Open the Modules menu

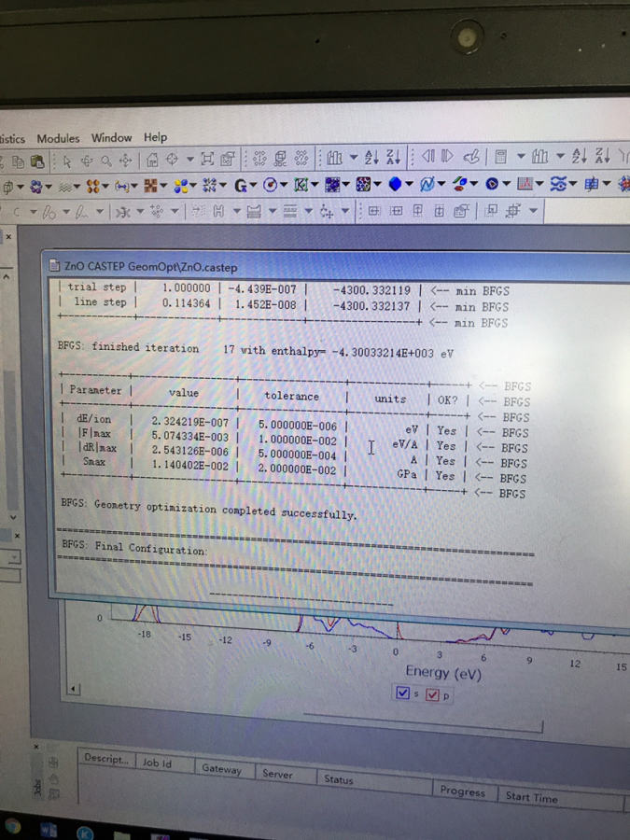[x=58, y=138]
